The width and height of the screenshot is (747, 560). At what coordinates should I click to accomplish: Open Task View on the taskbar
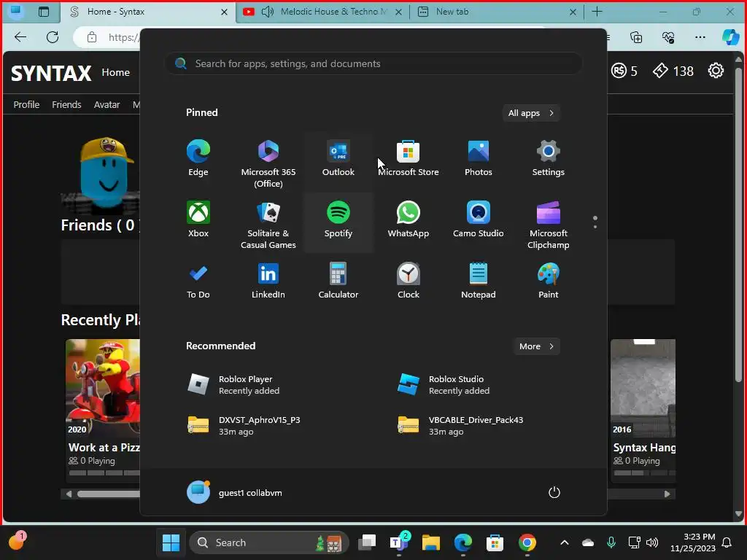(x=368, y=542)
